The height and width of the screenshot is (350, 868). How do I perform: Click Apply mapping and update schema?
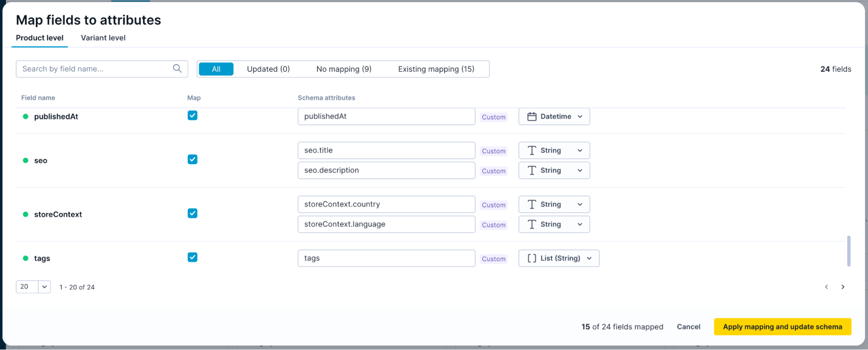[x=782, y=327]
